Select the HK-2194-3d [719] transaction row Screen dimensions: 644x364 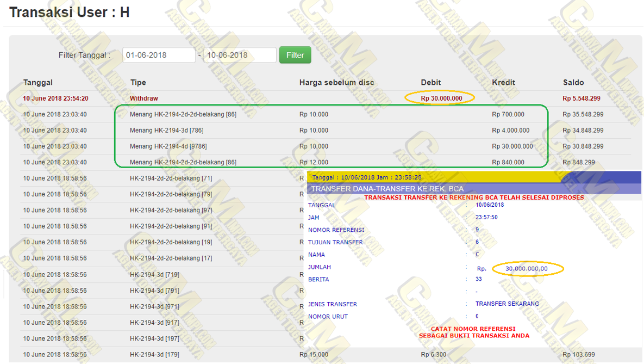click(x=154, y=275)
